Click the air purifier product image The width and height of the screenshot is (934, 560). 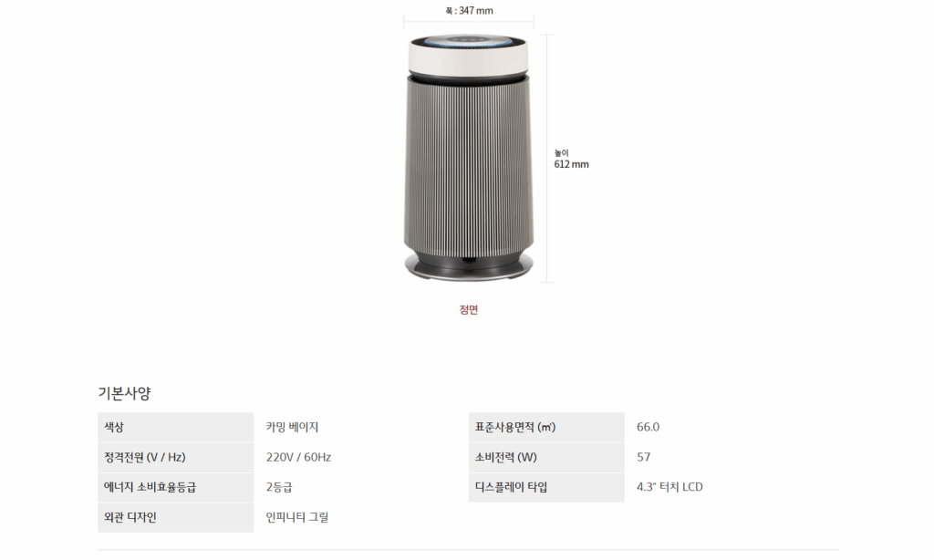[x=468, y=159]
